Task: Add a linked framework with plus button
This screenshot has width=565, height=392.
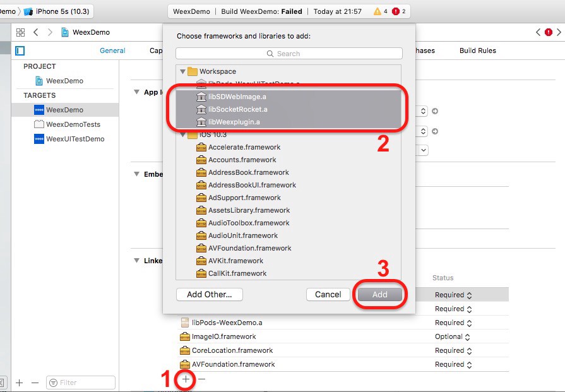Action: (186, 379)
